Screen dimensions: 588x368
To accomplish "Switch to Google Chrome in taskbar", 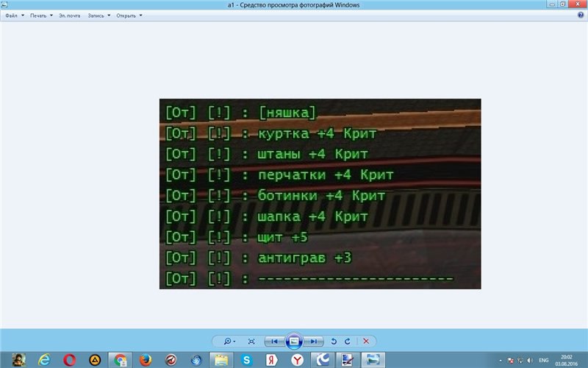I will (120, 360).
